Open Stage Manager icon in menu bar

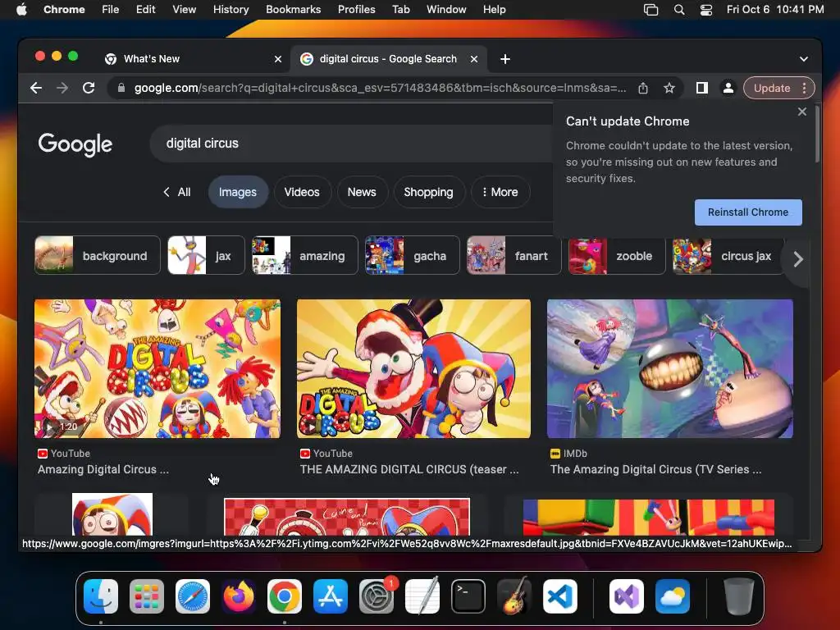(651, 9)
